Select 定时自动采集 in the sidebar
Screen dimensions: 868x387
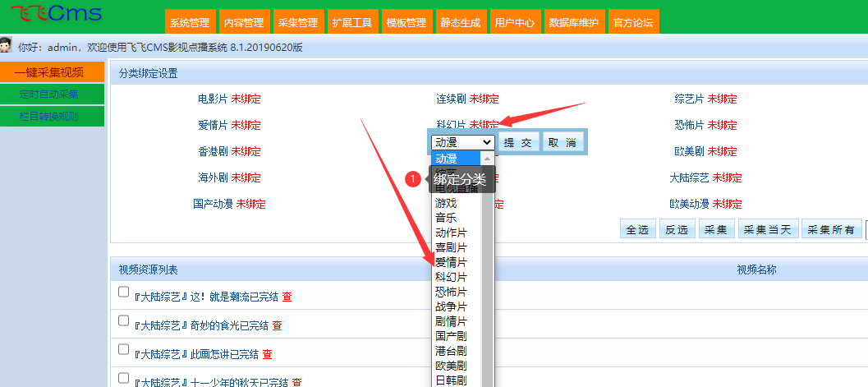pyautogui.click(x=48, y=94)
